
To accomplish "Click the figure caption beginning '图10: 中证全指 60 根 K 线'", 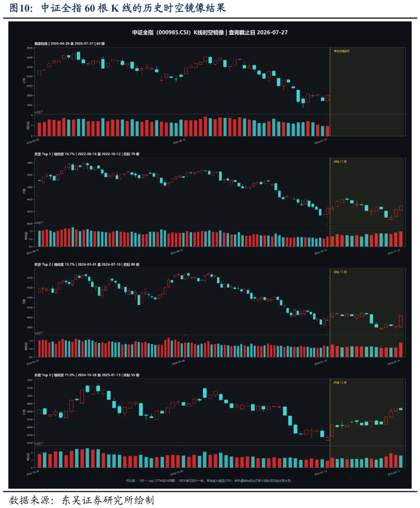I will tap(117, 8).
